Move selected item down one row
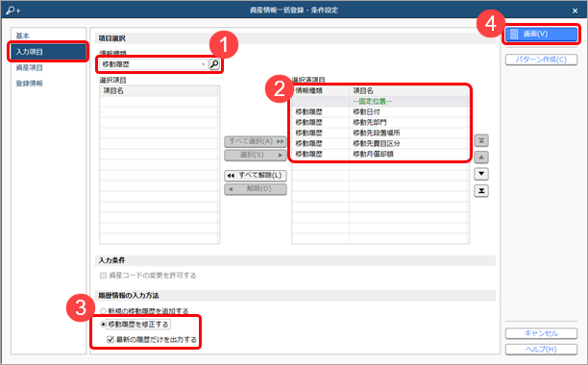This screenshot has height=365, width=588. [x=481, y=174]
